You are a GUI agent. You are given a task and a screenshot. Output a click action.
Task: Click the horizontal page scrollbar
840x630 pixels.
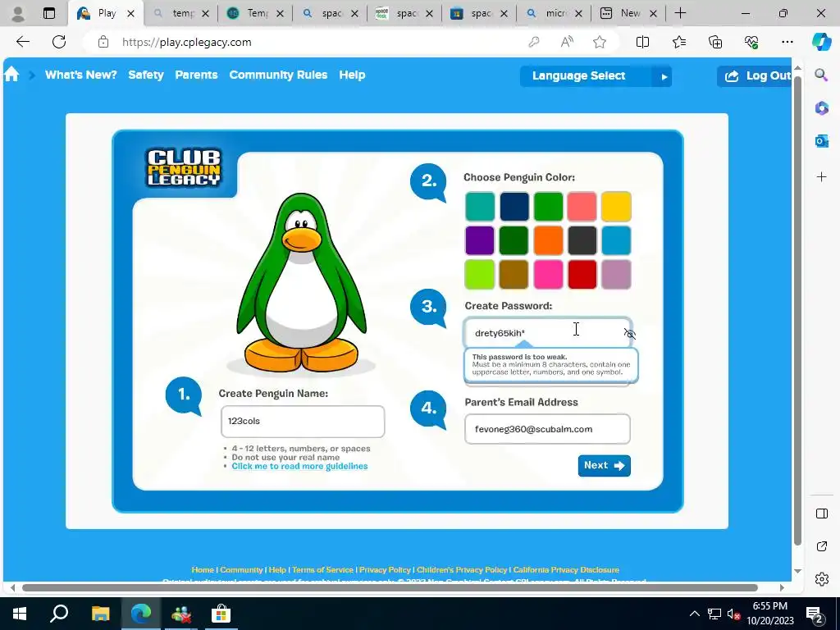point(390,587)
